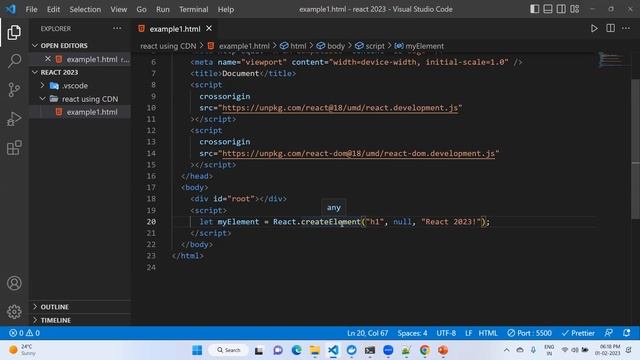Open the View menu
The image size is (640, 360).
click(x=118, y=9)
